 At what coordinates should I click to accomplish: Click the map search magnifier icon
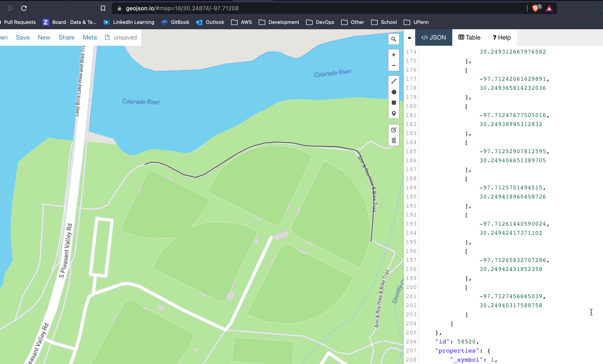tap(394, 39)
